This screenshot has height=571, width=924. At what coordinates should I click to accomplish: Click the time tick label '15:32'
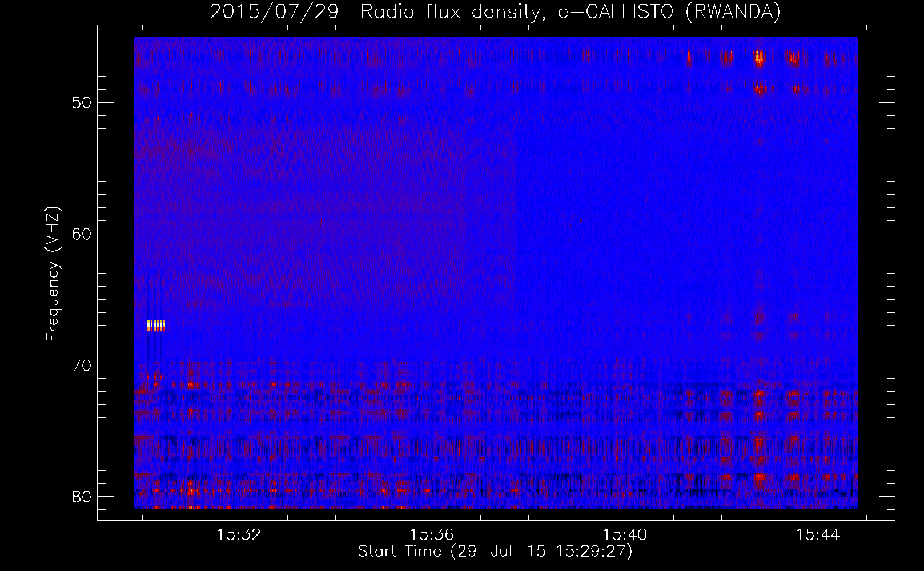pyautogui.click(x=239, y=534)
